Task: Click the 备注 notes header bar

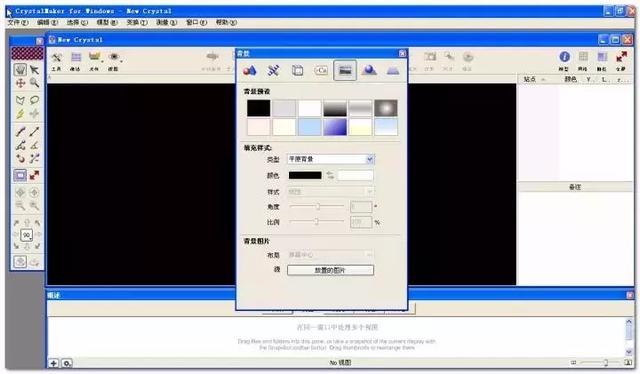Action: pos(575,187)
